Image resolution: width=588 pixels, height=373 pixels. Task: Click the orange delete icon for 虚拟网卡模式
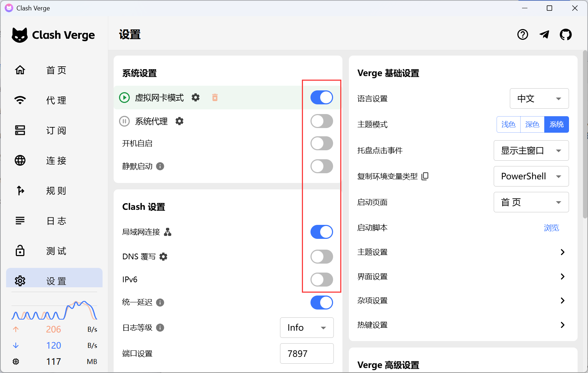point(215,97)
